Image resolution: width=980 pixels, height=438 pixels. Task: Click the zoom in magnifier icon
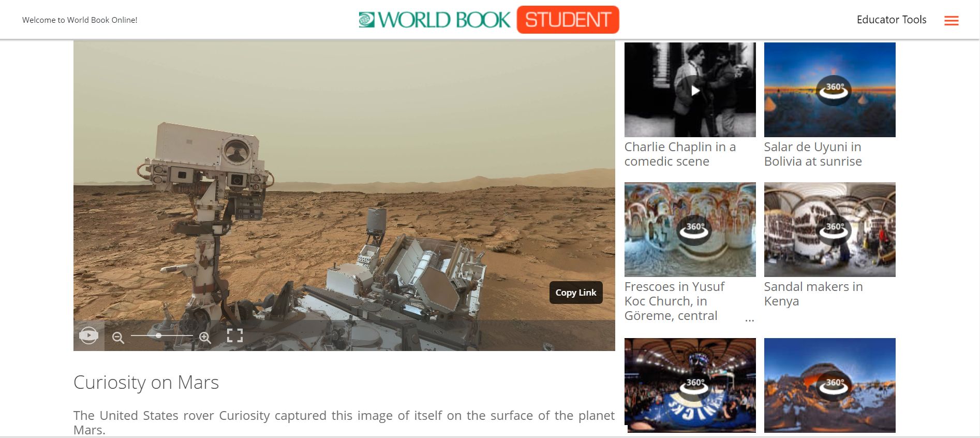(205, 338)
